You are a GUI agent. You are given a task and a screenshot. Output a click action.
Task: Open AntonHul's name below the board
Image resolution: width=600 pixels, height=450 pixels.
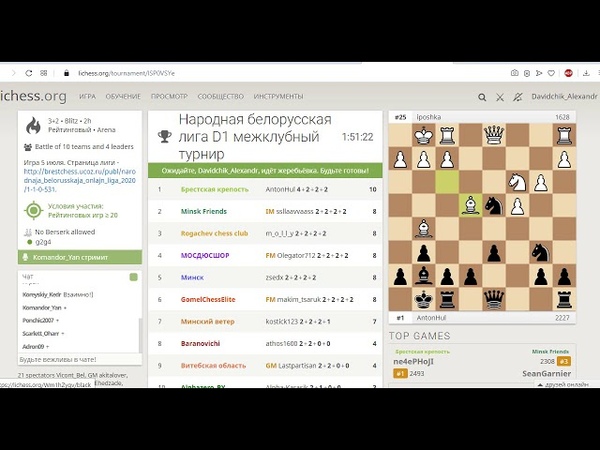point(431,318)
